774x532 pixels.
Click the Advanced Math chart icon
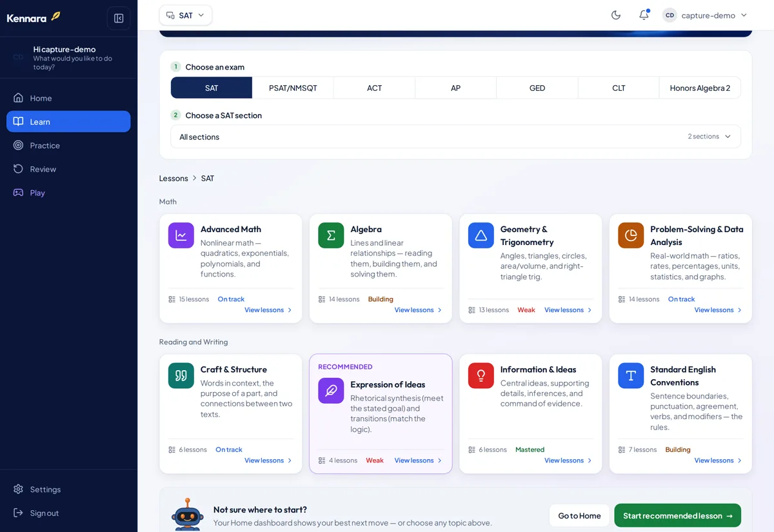click(x=181, y=235)
